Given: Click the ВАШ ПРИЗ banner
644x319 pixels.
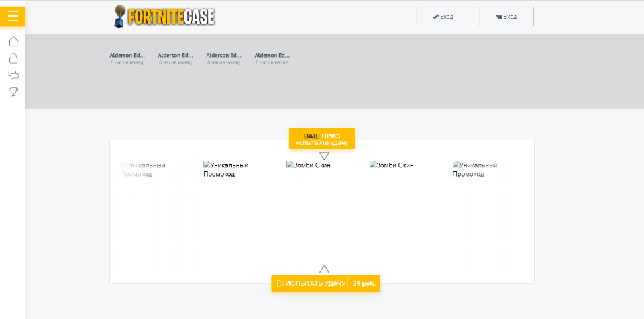Looking at the screenshot, I should pyautogui.click(x=322, y=138).
